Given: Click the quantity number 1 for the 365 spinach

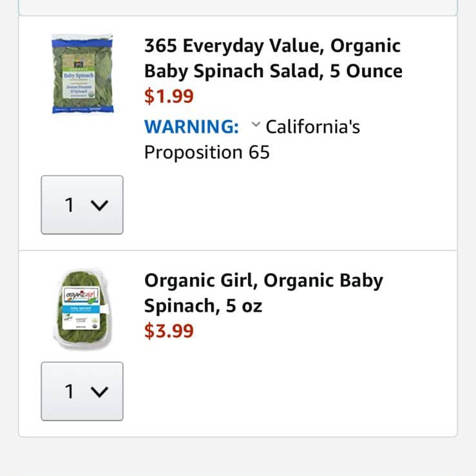Looking at the screenshot, I should coord(70,205).
